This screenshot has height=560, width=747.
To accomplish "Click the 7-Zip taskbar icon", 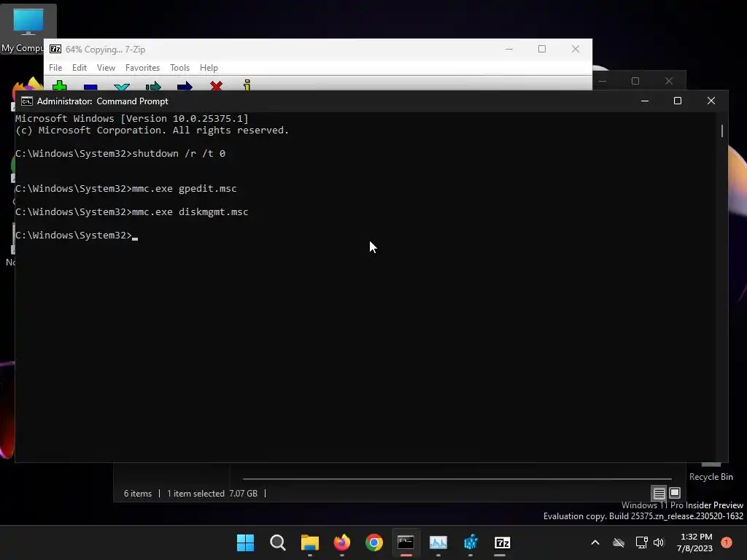I will [503, 542].
